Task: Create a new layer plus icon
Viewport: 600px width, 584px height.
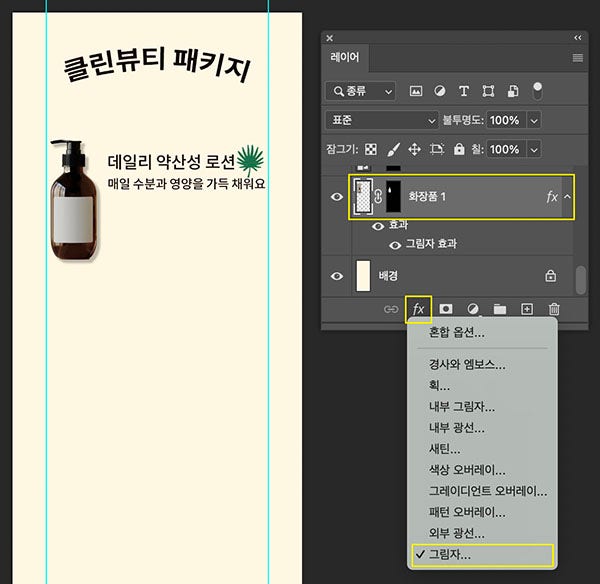Action: coord(527,309)
